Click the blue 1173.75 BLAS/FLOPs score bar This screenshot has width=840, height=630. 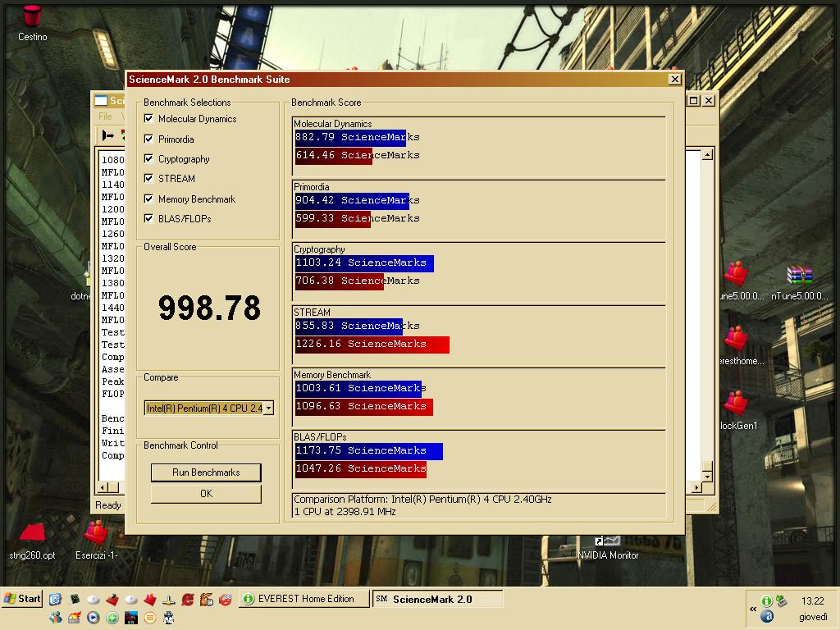(x=369, y=450)
